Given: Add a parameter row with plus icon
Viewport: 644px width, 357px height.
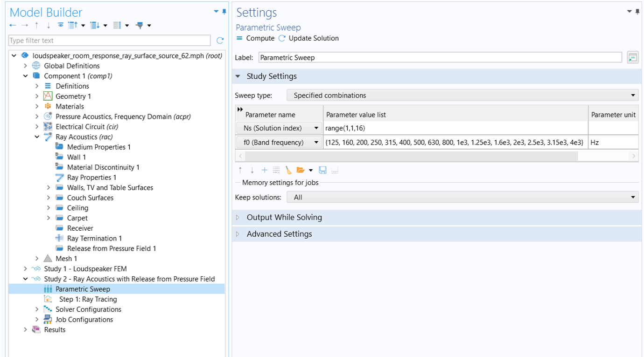Looking at the screenshot, I should coord(264,171).
